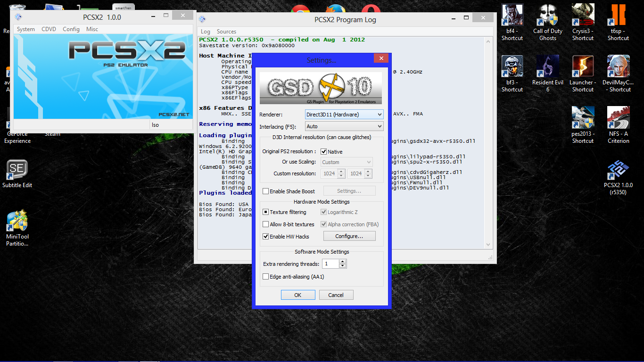Viewport: 644px width, 362px height.
Task: Open the DevilMayCry Shortcut desktop icon
Action: pos(618,74)
